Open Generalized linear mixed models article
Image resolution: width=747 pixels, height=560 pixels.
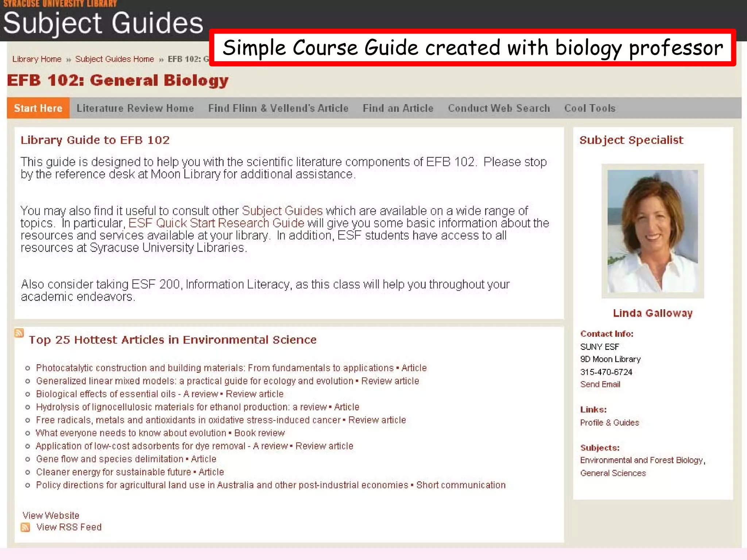[x=228, y=381]
